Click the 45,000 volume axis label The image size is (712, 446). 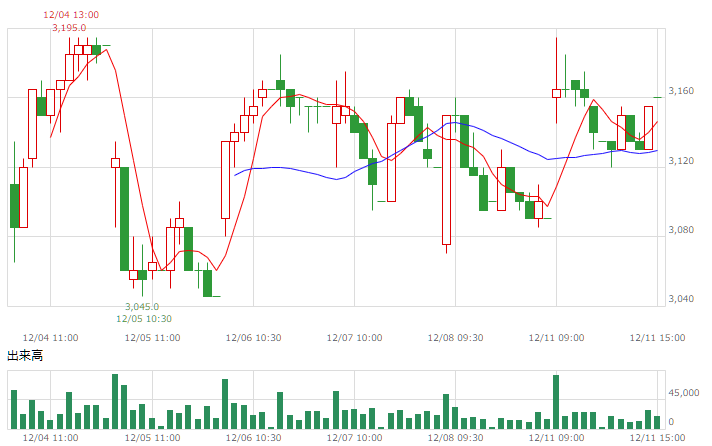click(x=683, y=393)
